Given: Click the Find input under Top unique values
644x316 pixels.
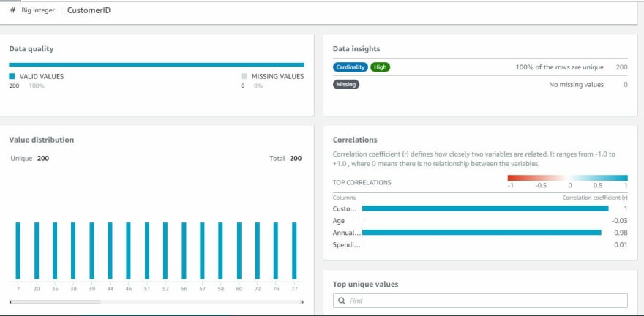Looking at the screenshot, I should click(480, 301).
